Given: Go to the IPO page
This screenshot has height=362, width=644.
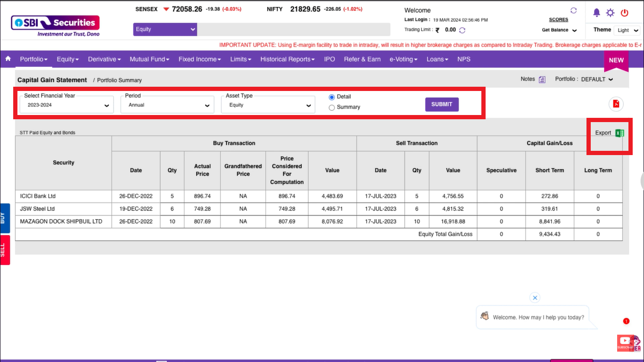Looking at the screenshot, I should tap(330, 59).
